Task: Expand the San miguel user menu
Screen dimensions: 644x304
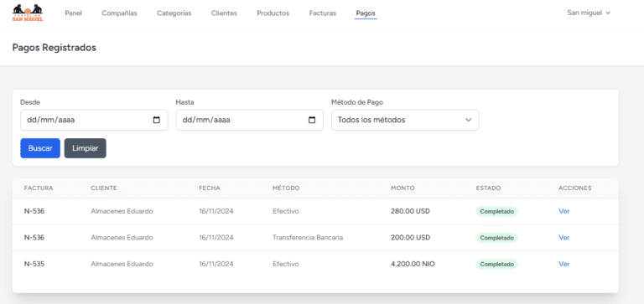Action: 589,13
